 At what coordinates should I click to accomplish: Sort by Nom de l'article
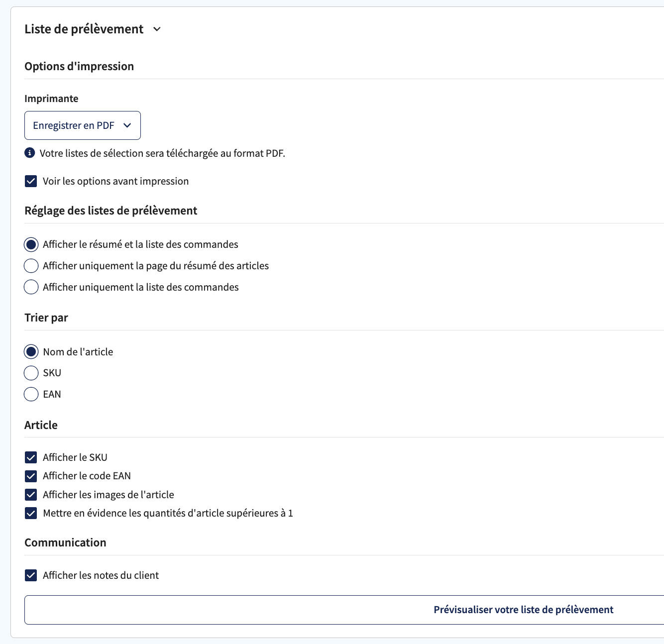[x=31, y=352]
